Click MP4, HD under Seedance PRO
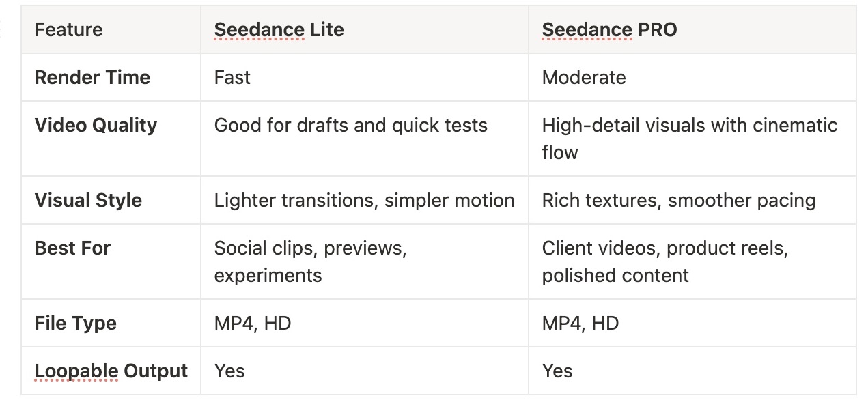Image resolution: width=868 pixels, height=402 pixels. tap(692, 324)
